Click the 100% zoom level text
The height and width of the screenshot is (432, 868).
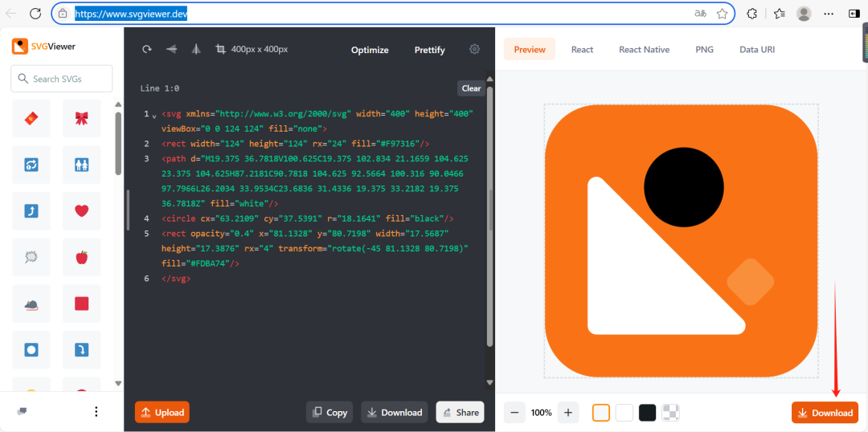point(542,413)
